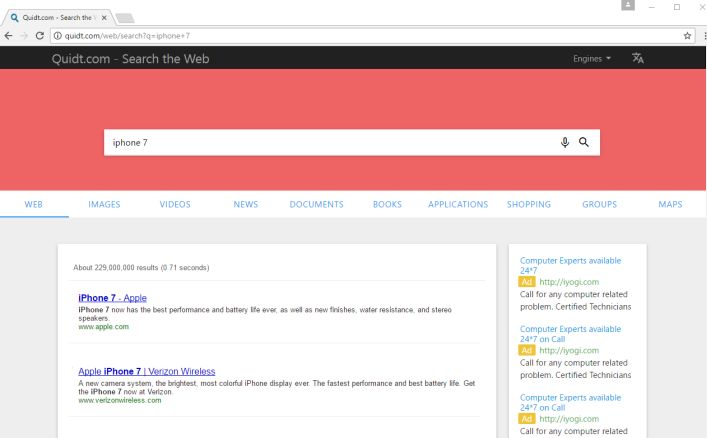Open the iPhone 7 - Apple result link
Screen dimensions: 707x438
coord(112,298)
